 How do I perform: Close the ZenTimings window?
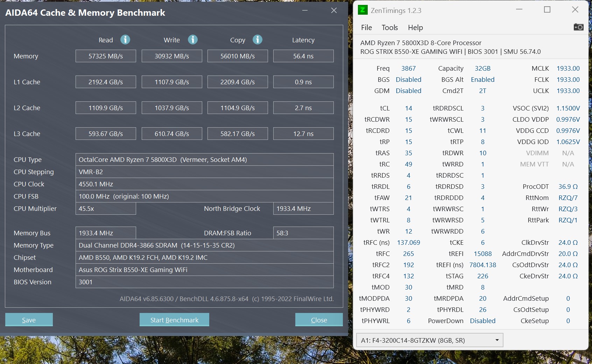(x=575, y=9)
